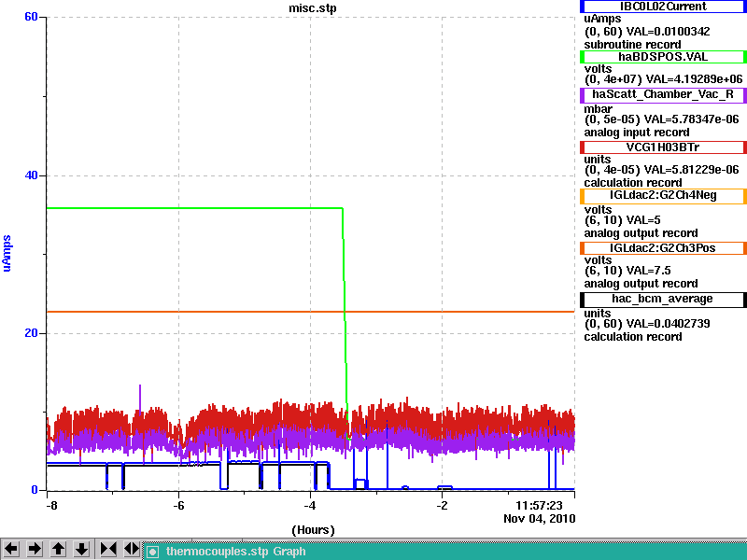Click the -2 tick on the time axis
Screen dimensions: 747x560
click(442, 505)
